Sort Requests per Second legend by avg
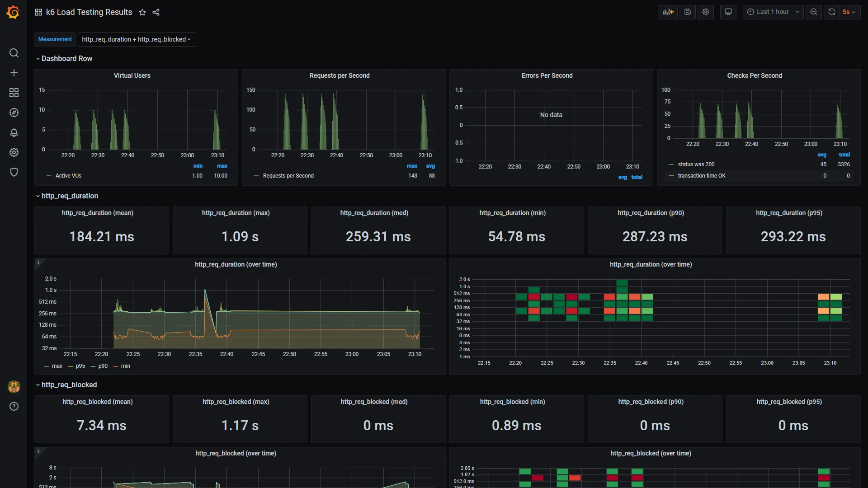The height and width of the screenshot is (488, 868). pyautogui.click(x=430, y=166)
